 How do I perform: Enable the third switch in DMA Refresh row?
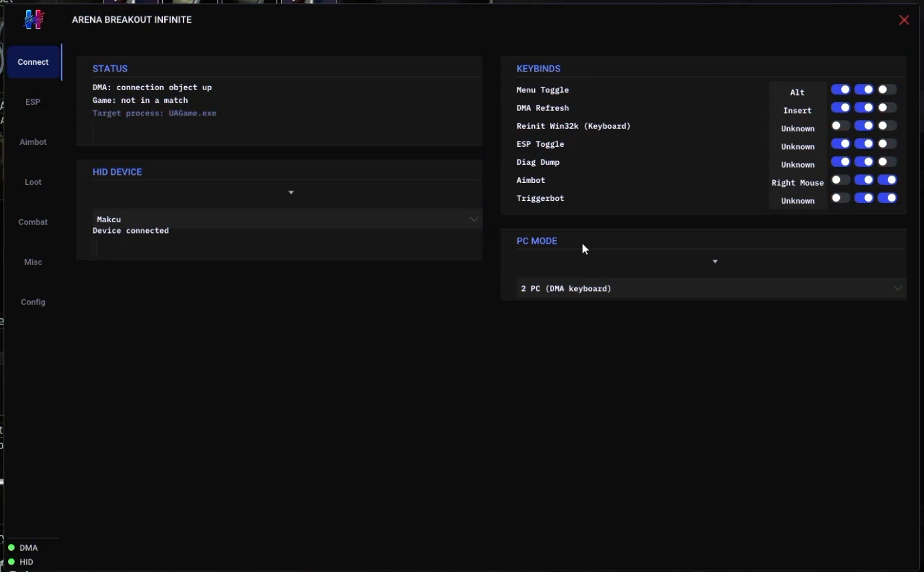click(887, 107)
